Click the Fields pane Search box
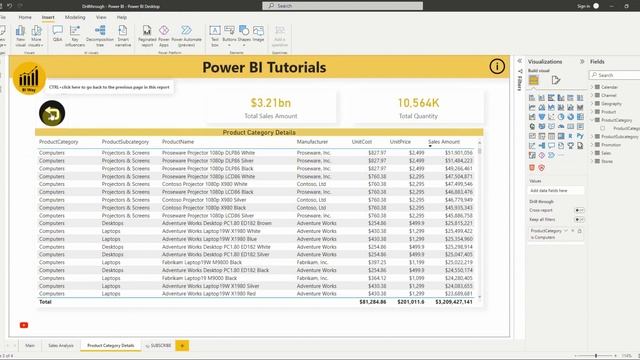Viewport: 640px width, 360px height. tap(615, 75)
